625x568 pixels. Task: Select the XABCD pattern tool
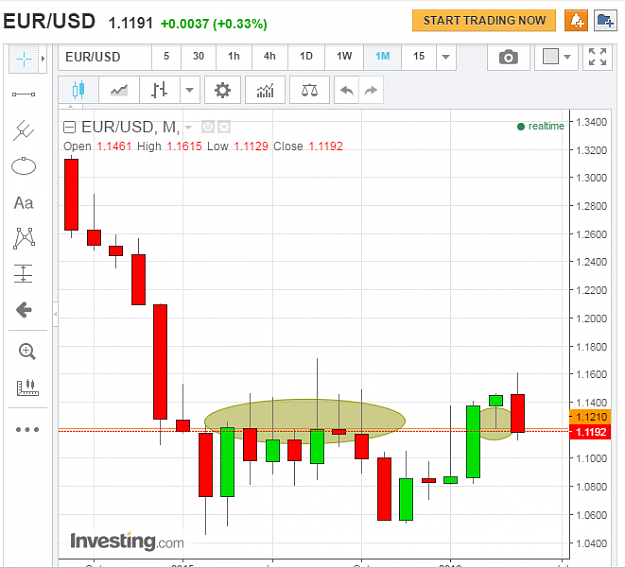click(24, 238)
